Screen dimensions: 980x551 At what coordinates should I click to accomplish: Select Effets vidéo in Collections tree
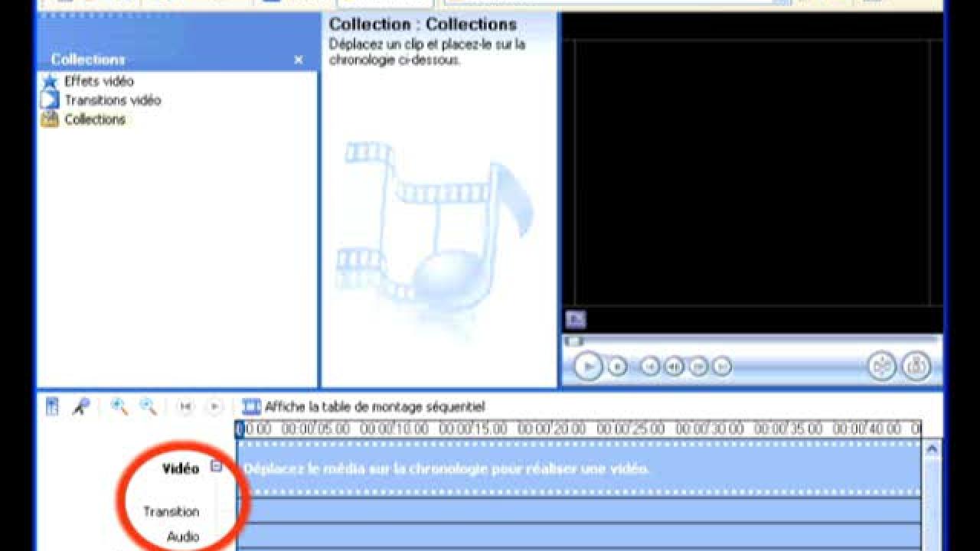99,81
